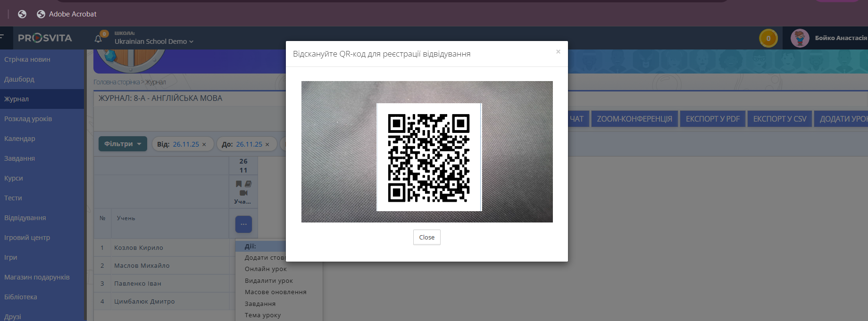Open the Фільтри dropdown
The image size is (868, 321).
point(123,144)
